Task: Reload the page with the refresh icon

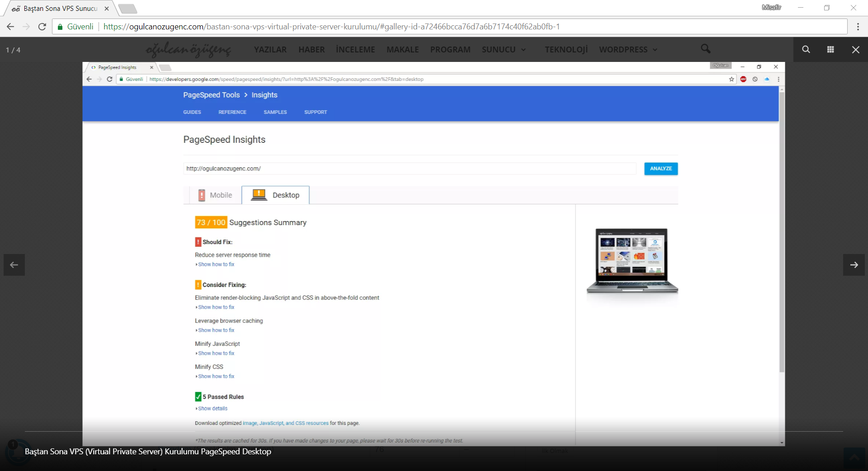Action: (x=42, y=27)
